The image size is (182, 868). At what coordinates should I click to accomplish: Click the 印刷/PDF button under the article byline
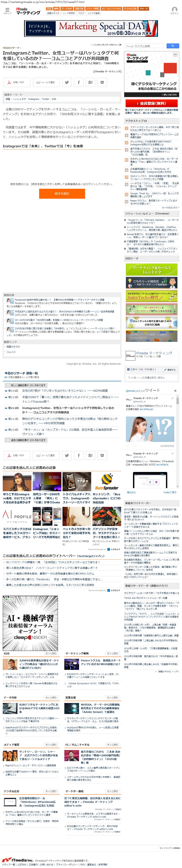tap(17, 82)
